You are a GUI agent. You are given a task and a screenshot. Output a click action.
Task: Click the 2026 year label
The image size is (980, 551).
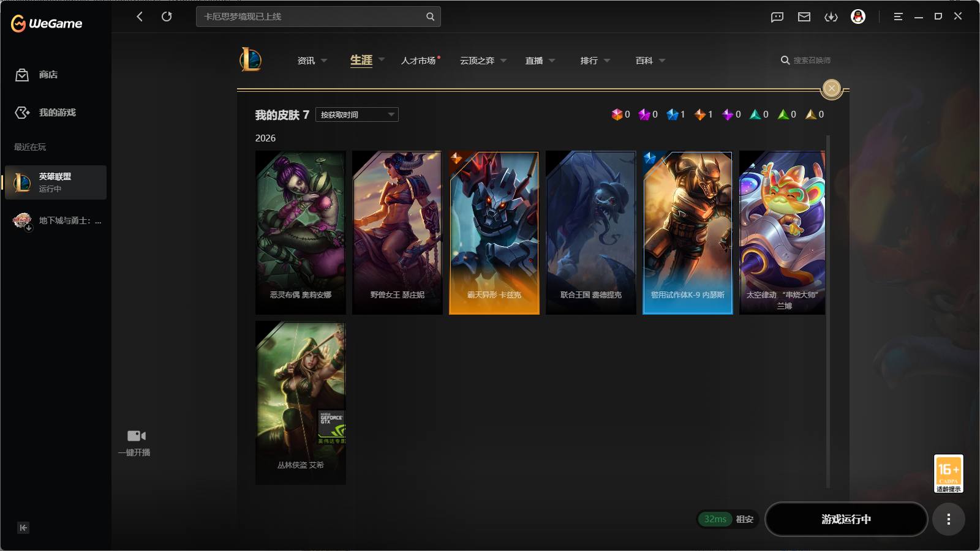265,138
